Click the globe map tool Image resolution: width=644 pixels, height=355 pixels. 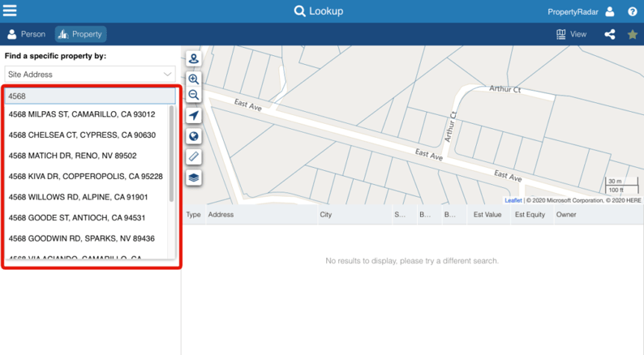pos(194,136)
